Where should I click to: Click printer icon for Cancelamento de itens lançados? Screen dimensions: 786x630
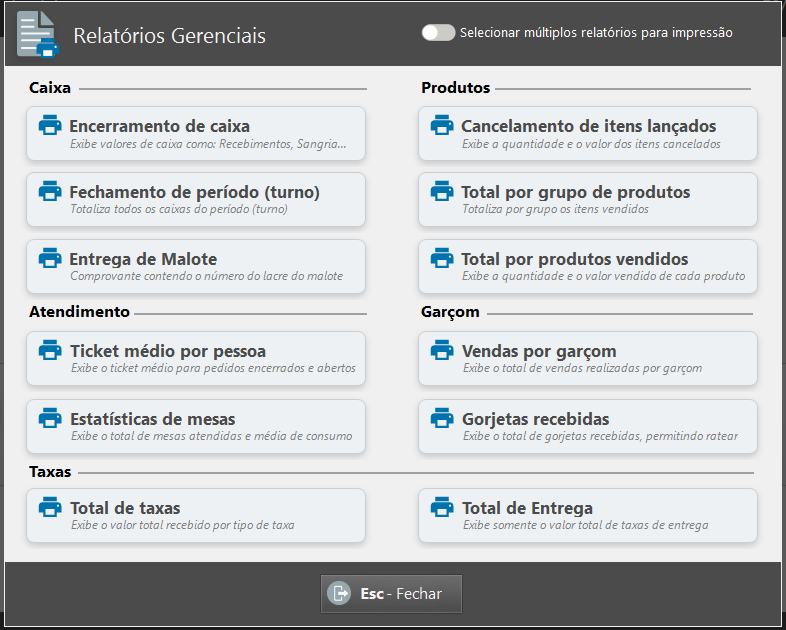(442, 126)
